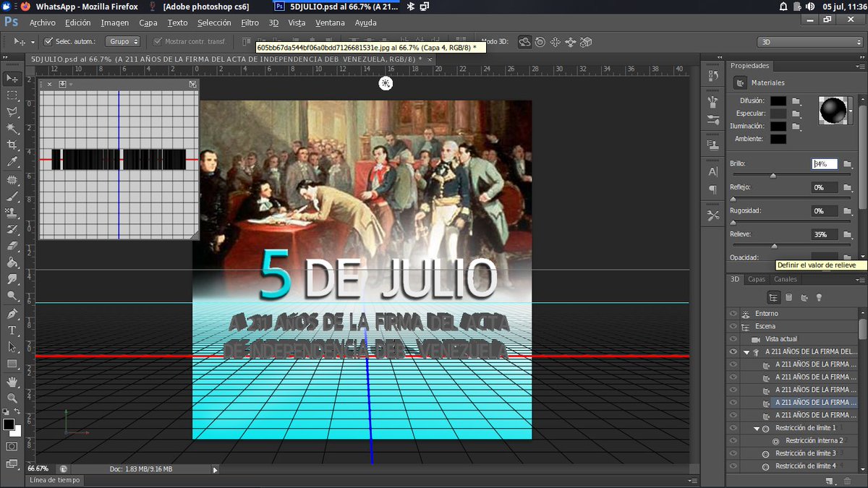Open the Paragraph panel icon
Screen dimensions: 868x488
[x=713, y=189]
